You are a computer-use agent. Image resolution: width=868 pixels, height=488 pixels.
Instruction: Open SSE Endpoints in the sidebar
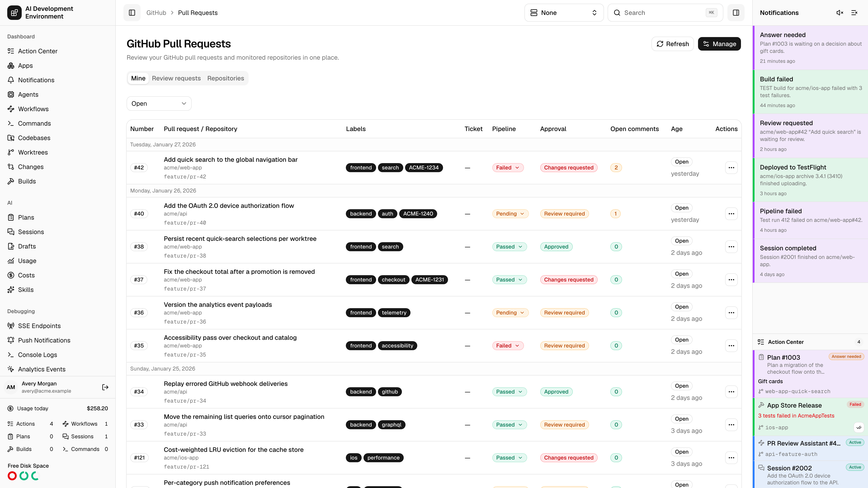(58, 326)
